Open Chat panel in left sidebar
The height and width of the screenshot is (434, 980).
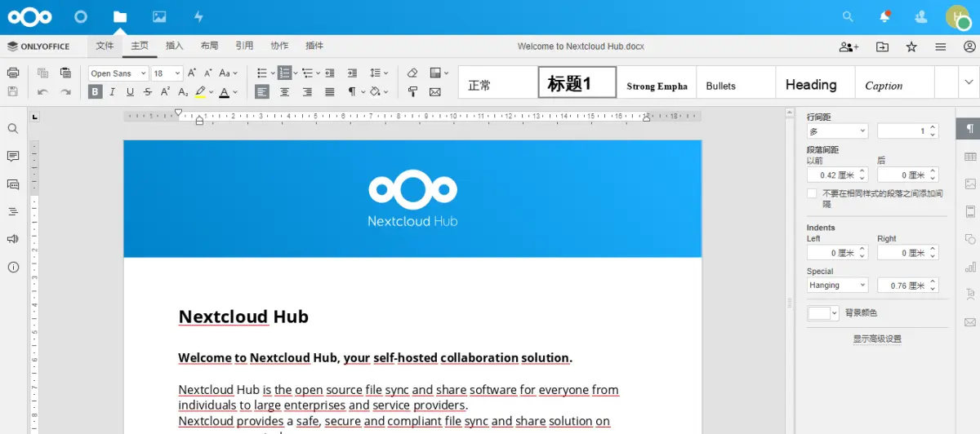[13, 184]
